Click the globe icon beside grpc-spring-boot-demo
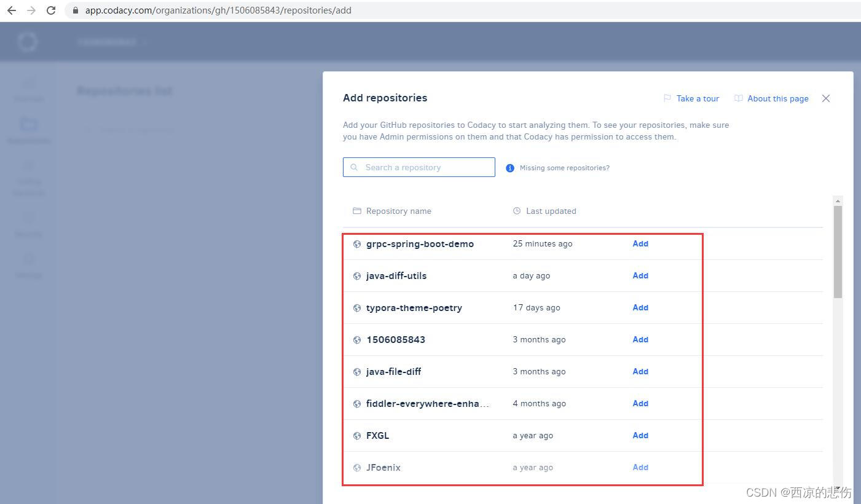Image resolution: width=861 pixels, height=504 pixels. point(357,244)
